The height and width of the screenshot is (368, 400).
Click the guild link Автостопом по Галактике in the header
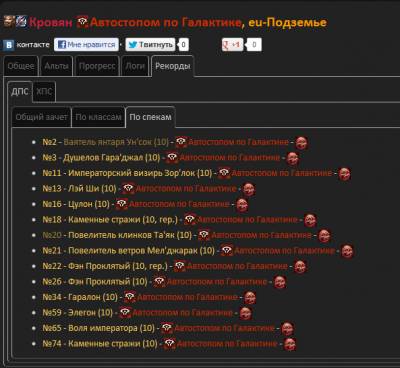pyautogui.click(x=165, y=22)
